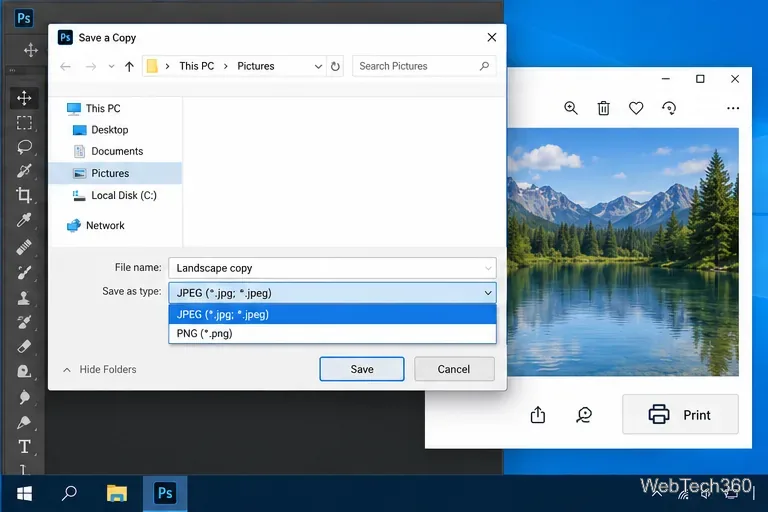This screenshot has height=512, width=768.
Task: Click the Search Pictures field
Action: [424, 66]
